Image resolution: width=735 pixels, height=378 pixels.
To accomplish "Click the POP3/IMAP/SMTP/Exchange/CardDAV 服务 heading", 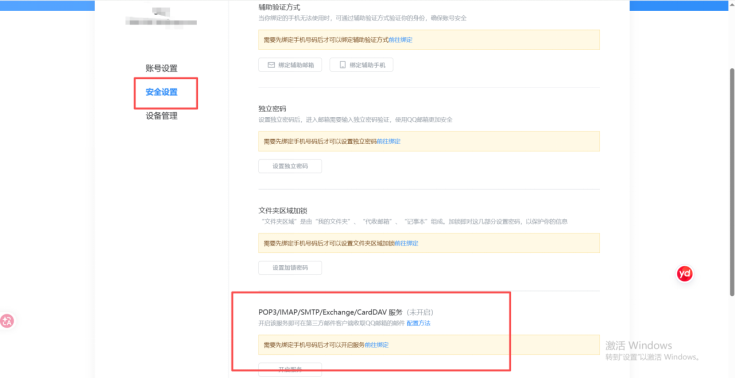I will [x=330, y=312].
